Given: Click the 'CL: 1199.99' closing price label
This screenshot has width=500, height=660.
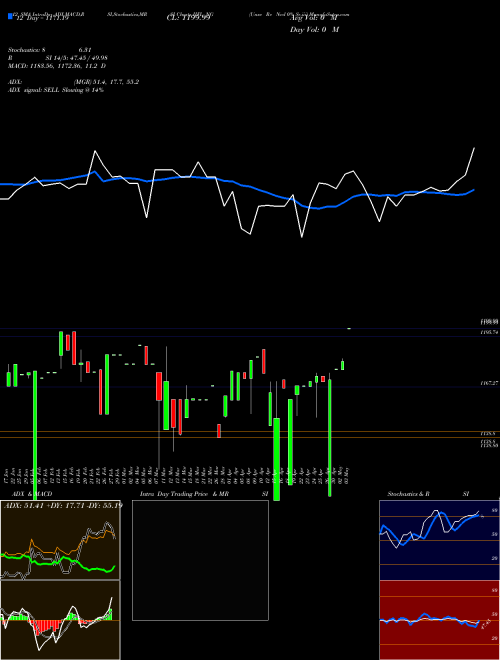Looking at the screenshot, I should pyautogui.click(x=189, y=19).
